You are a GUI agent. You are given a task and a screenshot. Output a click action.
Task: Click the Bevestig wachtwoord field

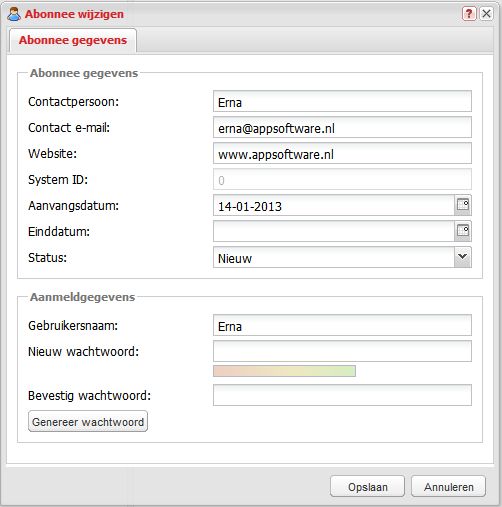pos(342,395)
